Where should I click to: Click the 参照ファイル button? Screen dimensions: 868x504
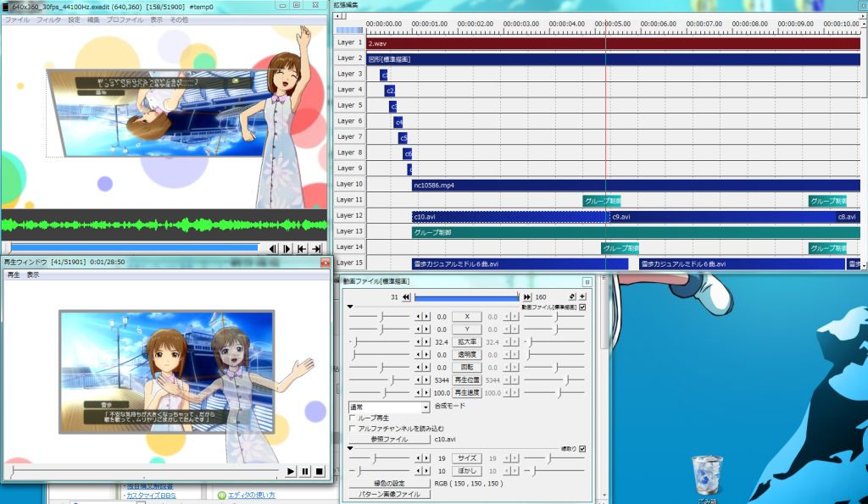pyautogui.click(x=389, y=440)
